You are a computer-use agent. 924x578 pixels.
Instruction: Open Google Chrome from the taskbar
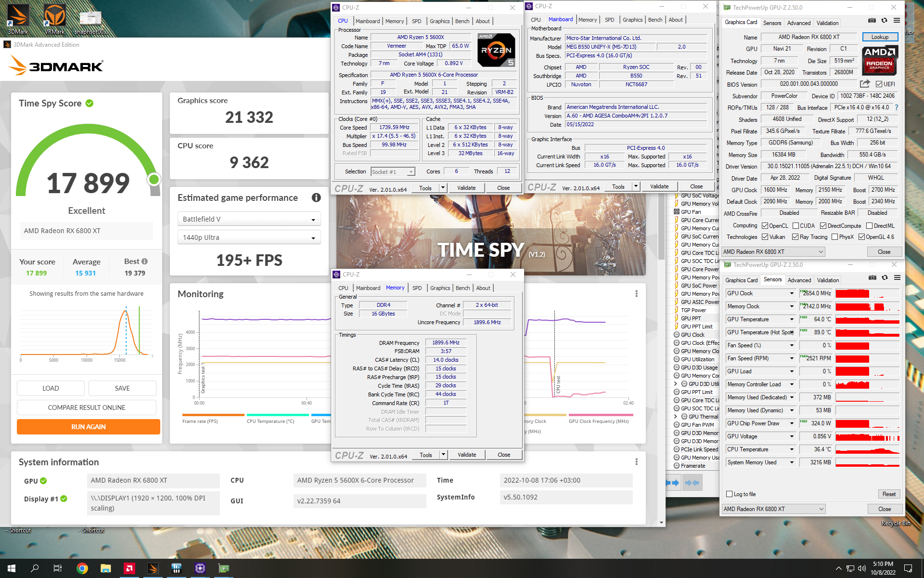click(82, 568)
